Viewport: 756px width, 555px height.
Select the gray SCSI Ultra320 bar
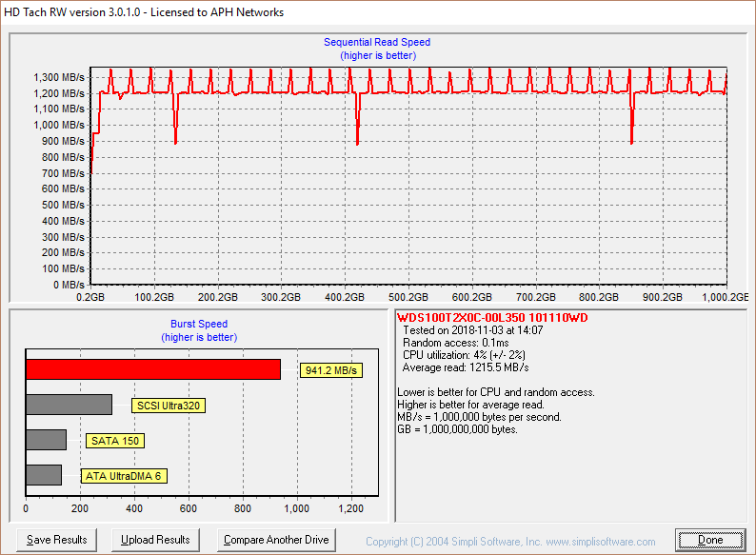coord(69,405)
